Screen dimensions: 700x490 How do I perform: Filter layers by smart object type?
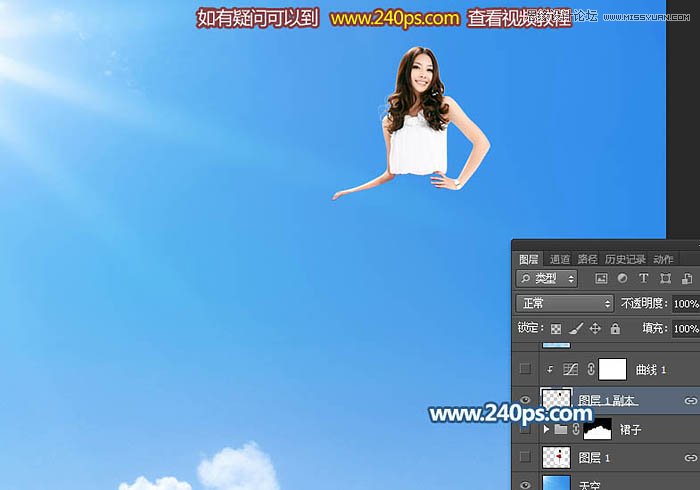tap(687, 278)
